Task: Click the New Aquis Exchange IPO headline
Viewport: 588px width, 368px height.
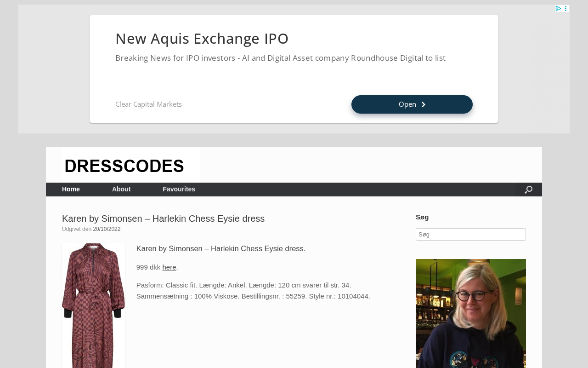Action: 202,38
